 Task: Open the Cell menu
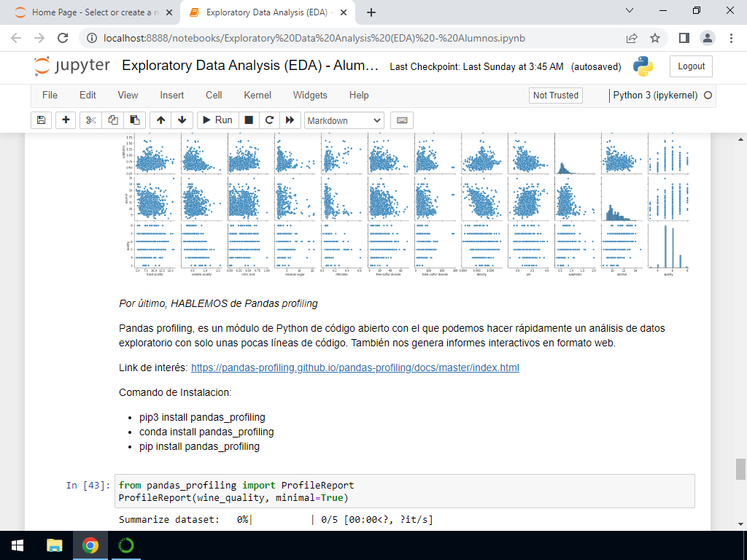(x=214, y=96)
